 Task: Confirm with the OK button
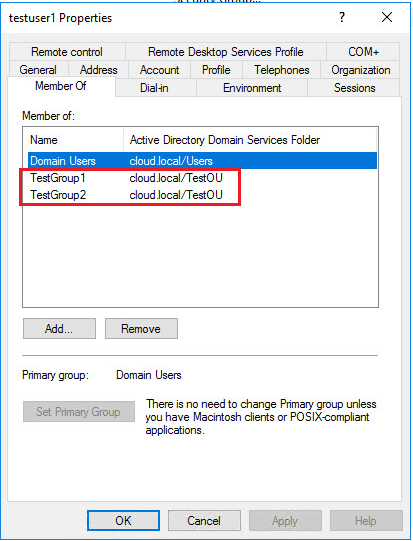pyautogui.click(x=123, y=520)
